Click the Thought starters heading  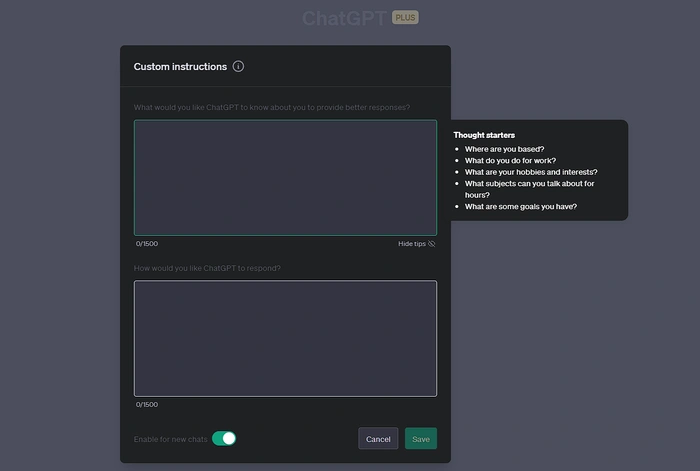pyautogui.click(x=484, y=135)
